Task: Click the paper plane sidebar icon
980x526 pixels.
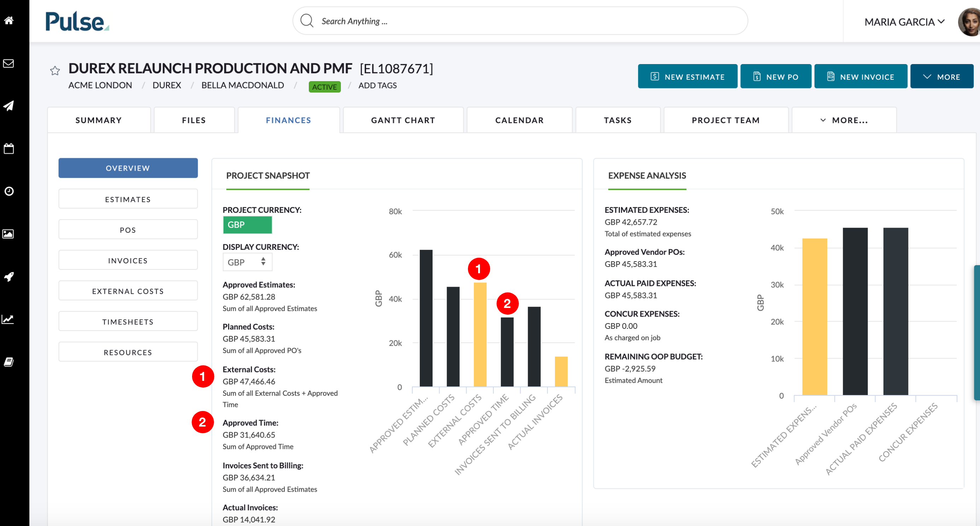Action: click(9, 105)
